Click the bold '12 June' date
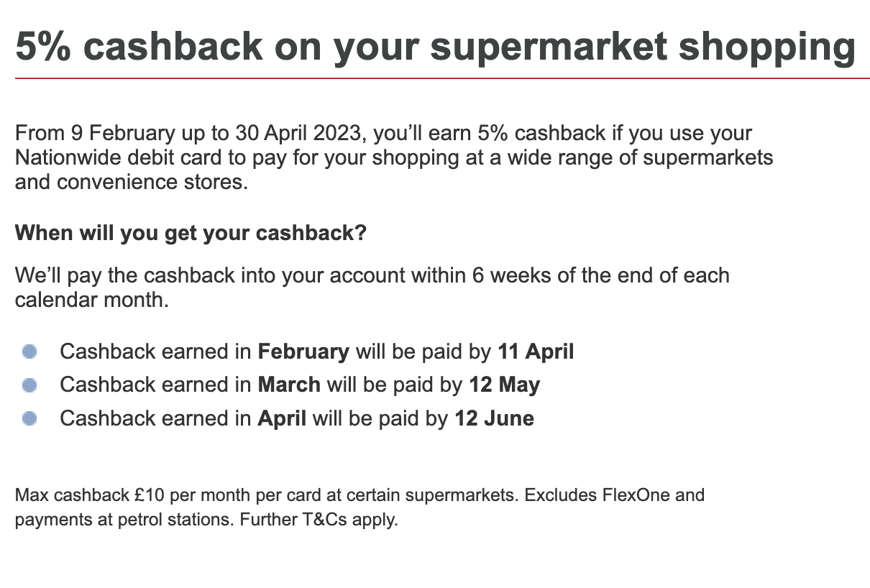870x588 pixels. [494, 418]
